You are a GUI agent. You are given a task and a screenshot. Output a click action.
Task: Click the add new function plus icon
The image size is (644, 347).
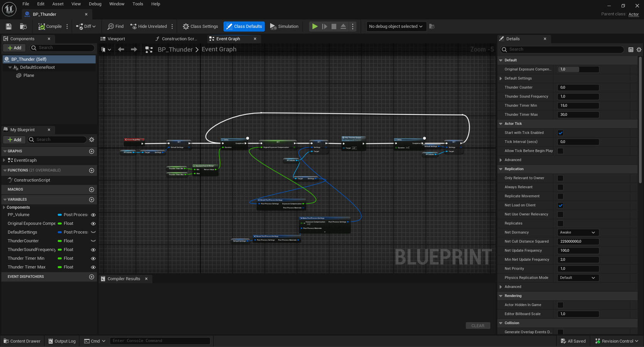[x=91, y=170]
